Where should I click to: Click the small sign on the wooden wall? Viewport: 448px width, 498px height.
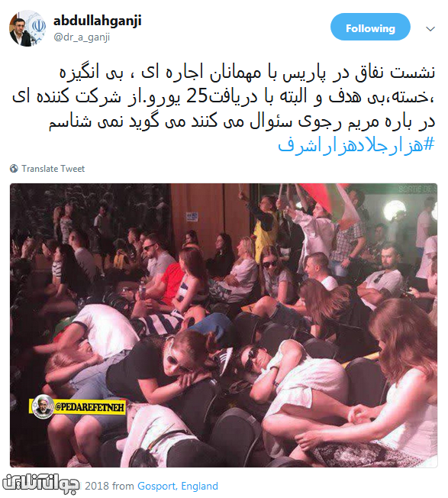tap(192, 217)
